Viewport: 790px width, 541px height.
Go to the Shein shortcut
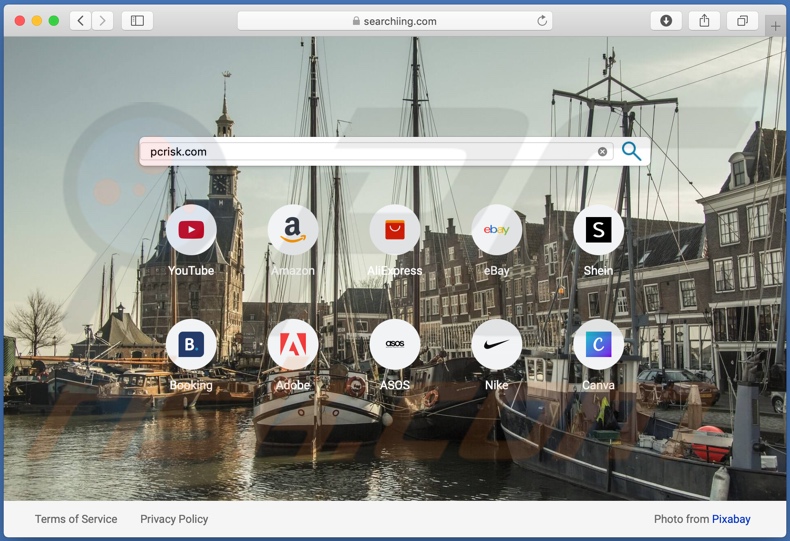tap(598, 231)
